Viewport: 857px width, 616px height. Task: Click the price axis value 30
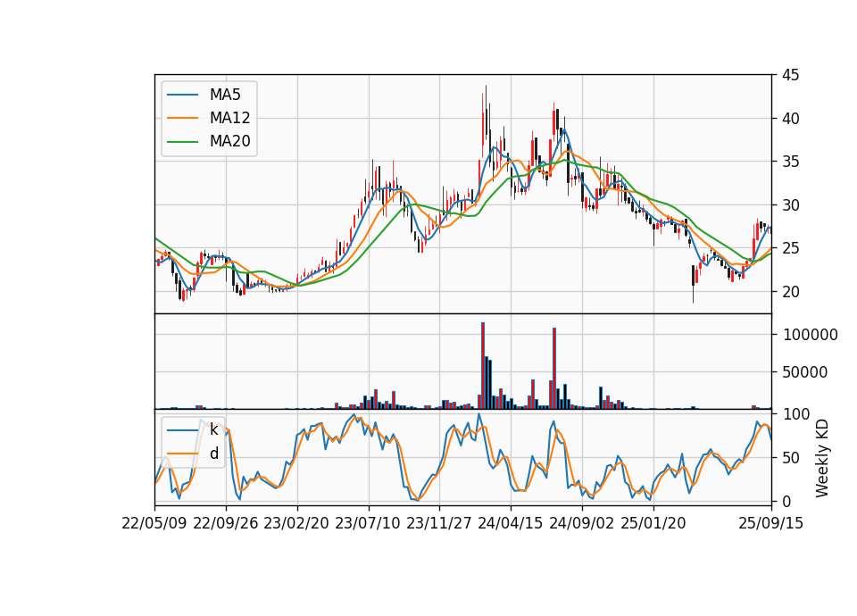pyautogui.click(x=791, y=205)
